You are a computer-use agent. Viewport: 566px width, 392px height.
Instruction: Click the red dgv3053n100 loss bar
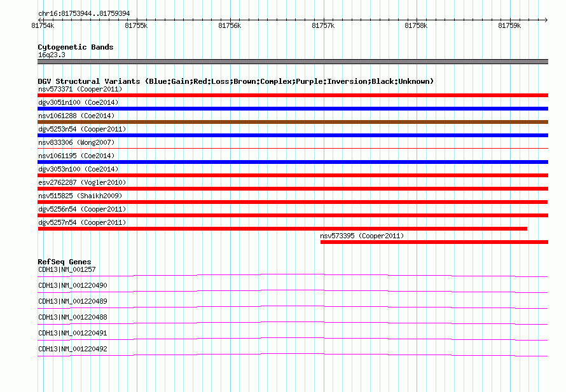click(293, 175)
